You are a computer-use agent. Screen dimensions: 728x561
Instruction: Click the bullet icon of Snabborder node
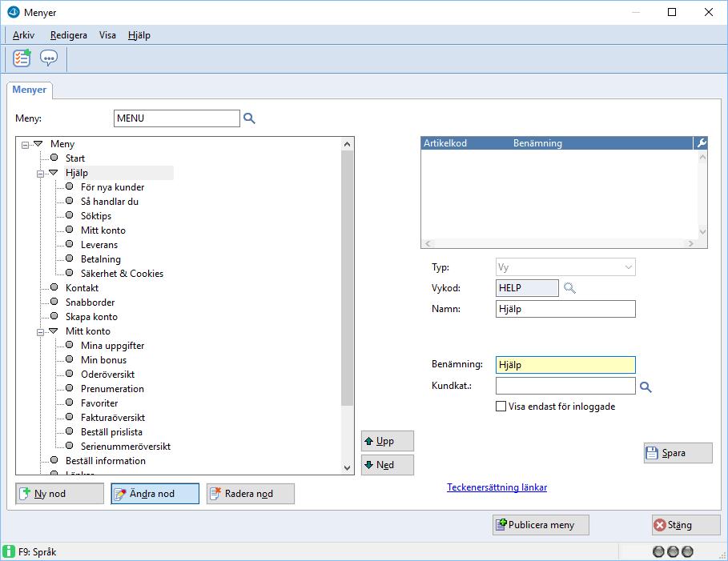pyautogui.click(x=54, y=302)
